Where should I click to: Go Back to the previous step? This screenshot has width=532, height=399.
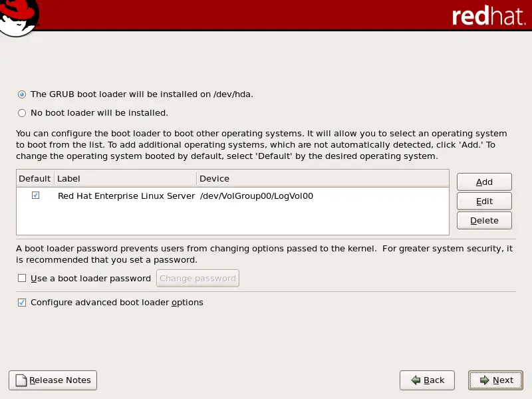pos(427,380)
